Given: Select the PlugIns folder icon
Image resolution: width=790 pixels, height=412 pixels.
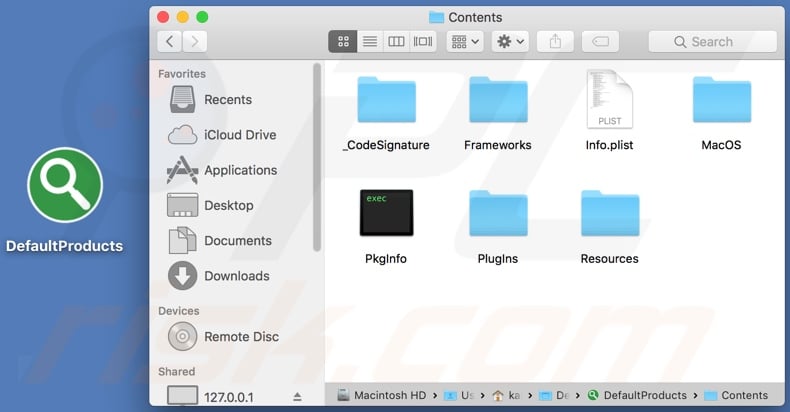Looking at the screenshot, I should click(498, 213).
